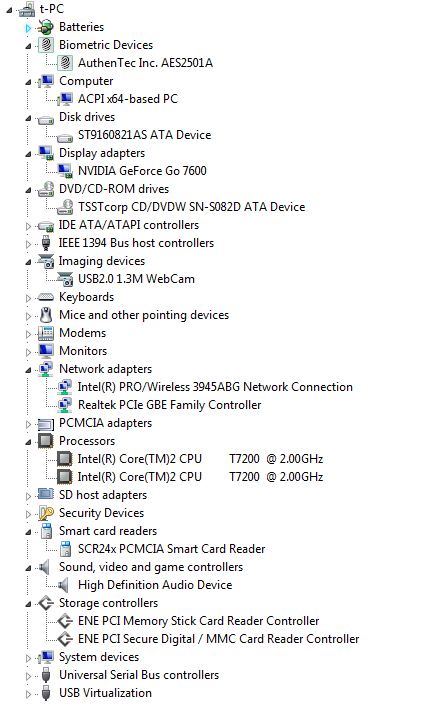Click the Security Devices key icon

(x=46, y=513)
